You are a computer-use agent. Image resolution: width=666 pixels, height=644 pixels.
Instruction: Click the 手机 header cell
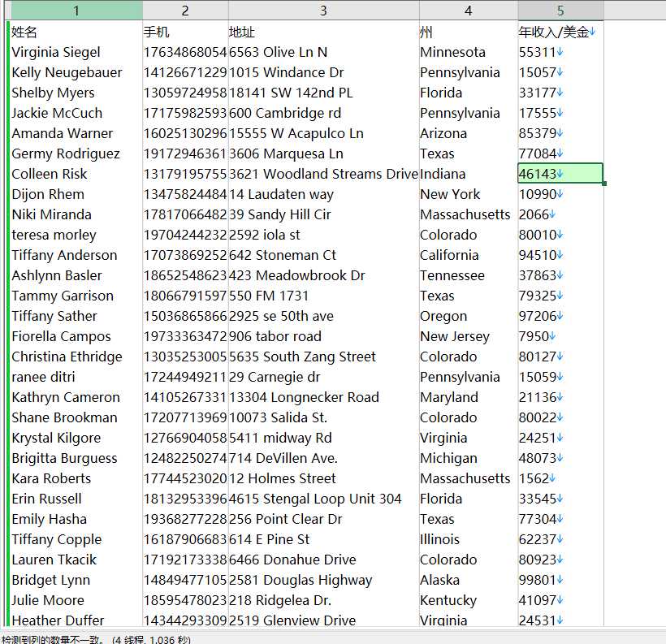185,32
